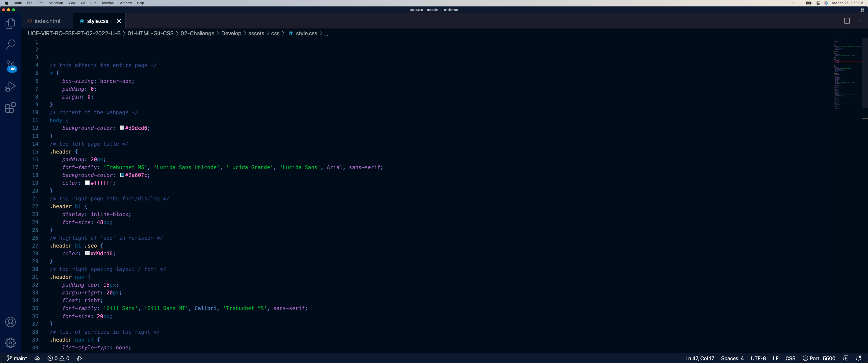Change indentation via Spaces: 4 status item

tap(732, 358)
